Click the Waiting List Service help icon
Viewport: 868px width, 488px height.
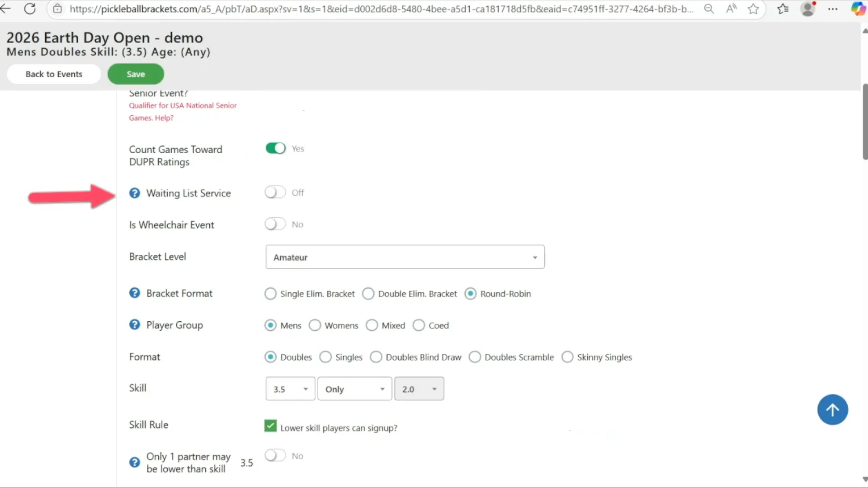pos(134,193)
